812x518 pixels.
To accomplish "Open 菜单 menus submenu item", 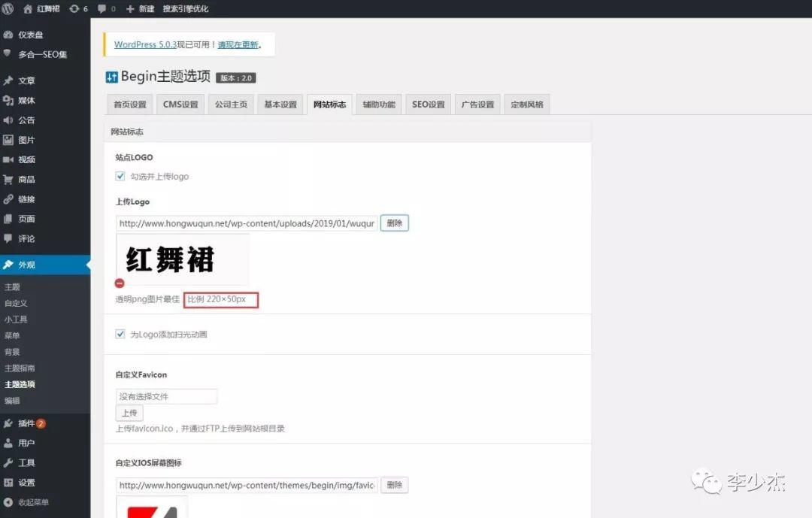I will click(13, 335).
